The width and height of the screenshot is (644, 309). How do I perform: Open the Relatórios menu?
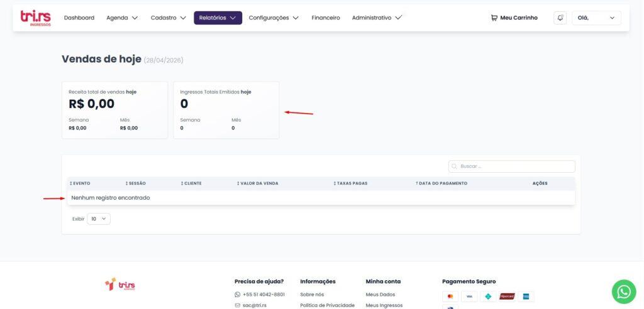[218, 18]
